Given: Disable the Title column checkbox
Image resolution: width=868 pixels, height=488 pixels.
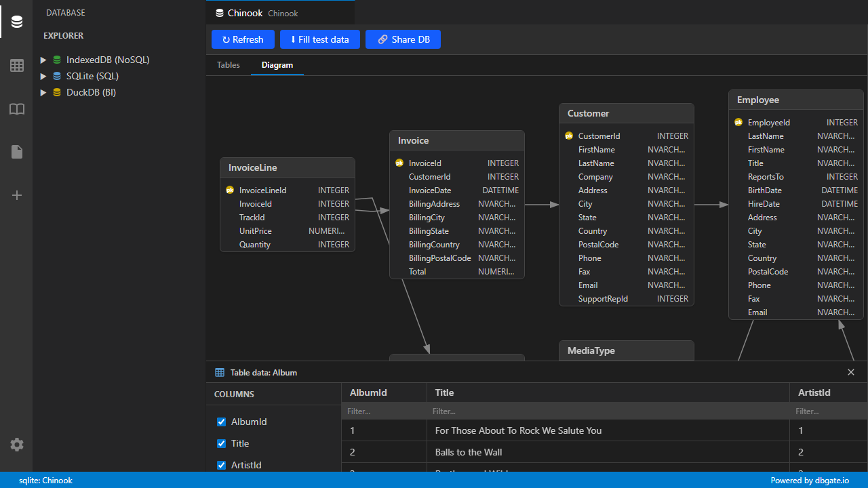Looking at the screenshot, I should coord(221,443).
